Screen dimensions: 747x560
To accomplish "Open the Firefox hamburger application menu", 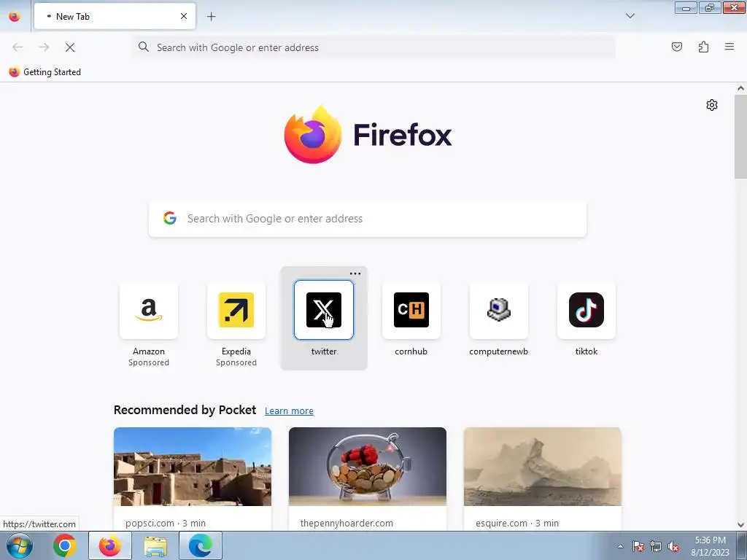I will (729, 47).
